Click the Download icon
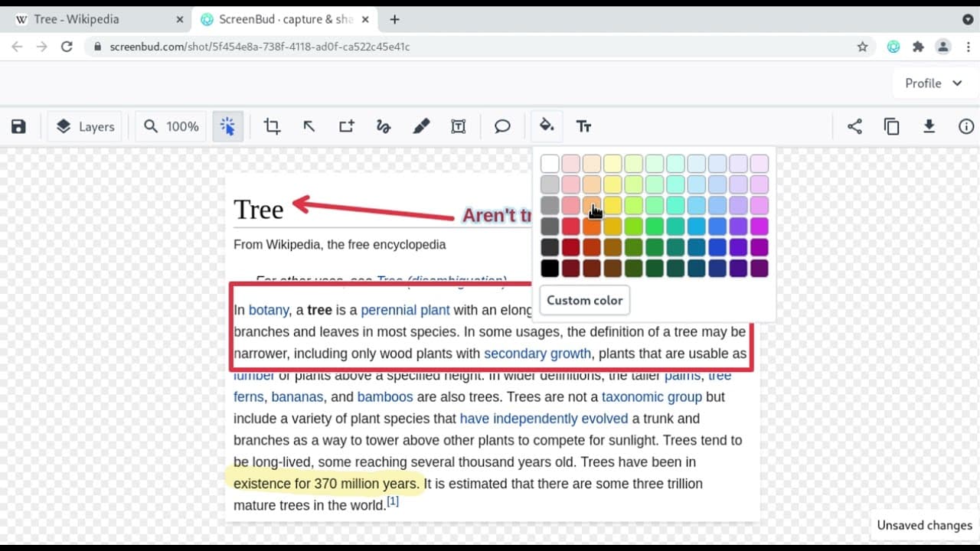The image size is (980, 551). pyautogui.click(x=929, y=126)
